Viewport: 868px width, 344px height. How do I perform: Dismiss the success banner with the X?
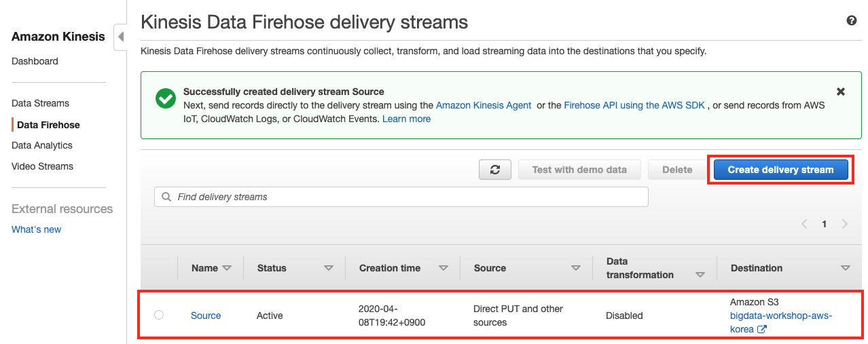[841, 92]
